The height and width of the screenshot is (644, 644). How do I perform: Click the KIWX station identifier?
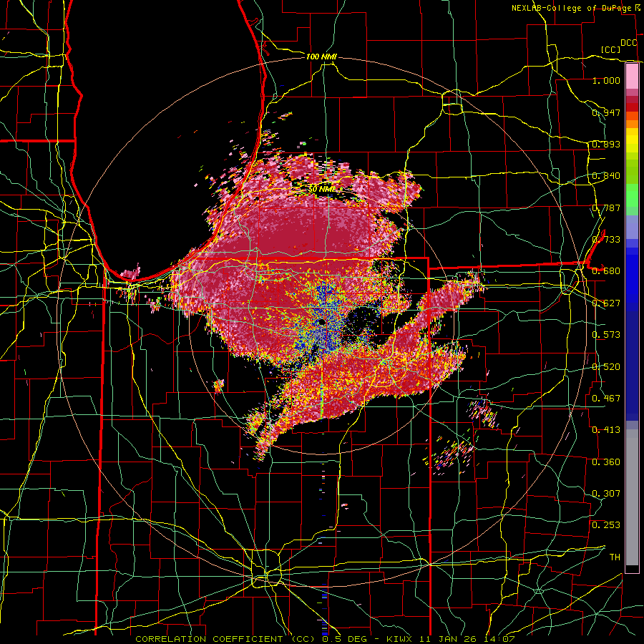(399, 639)
